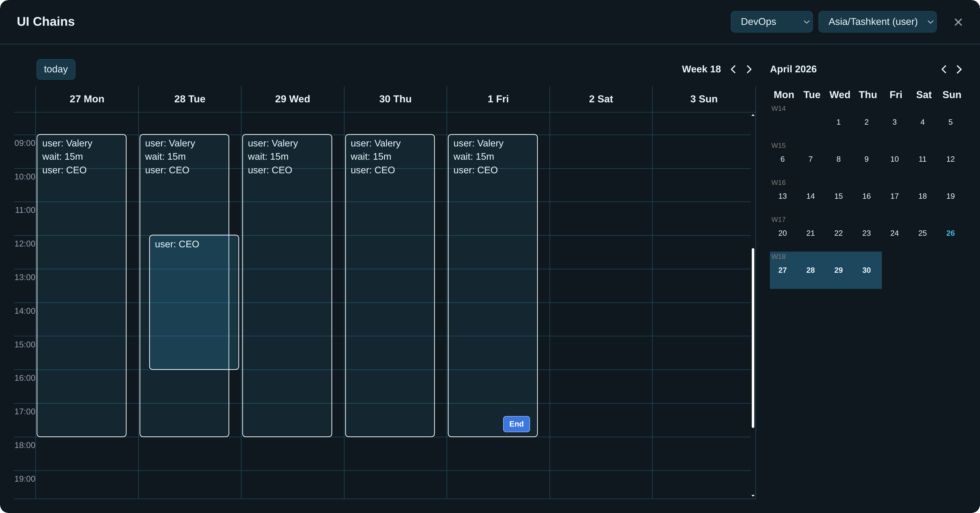
Task: Select April 5 in mini calendar
Action: click(x=950, y=122)
